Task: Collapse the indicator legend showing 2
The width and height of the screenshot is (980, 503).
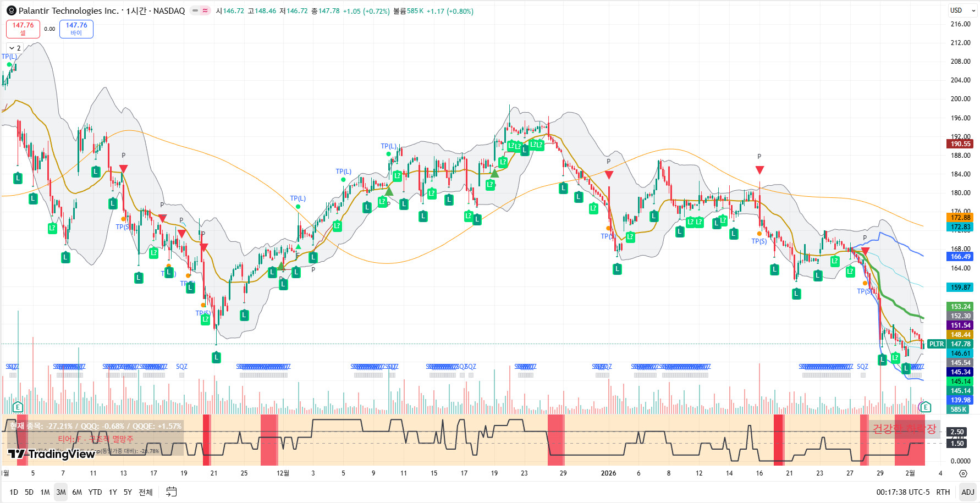Action: click(x=15, y=48)
